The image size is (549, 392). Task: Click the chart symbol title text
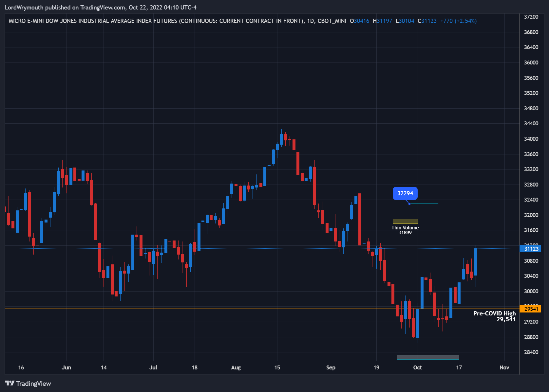point(177,21)
